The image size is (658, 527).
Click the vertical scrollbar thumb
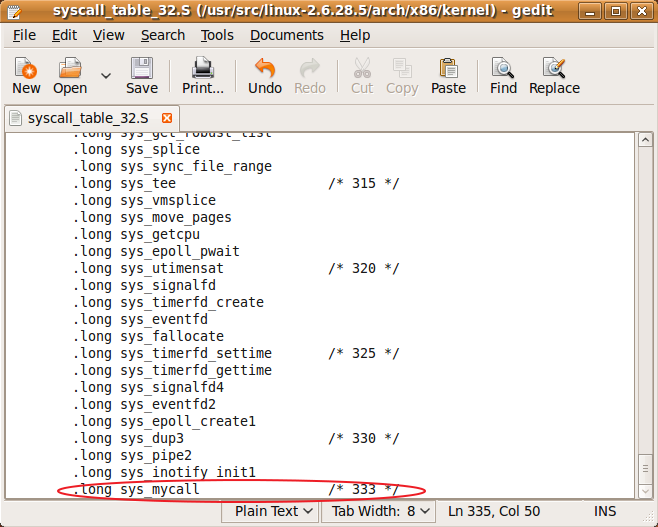click(645, 469)
